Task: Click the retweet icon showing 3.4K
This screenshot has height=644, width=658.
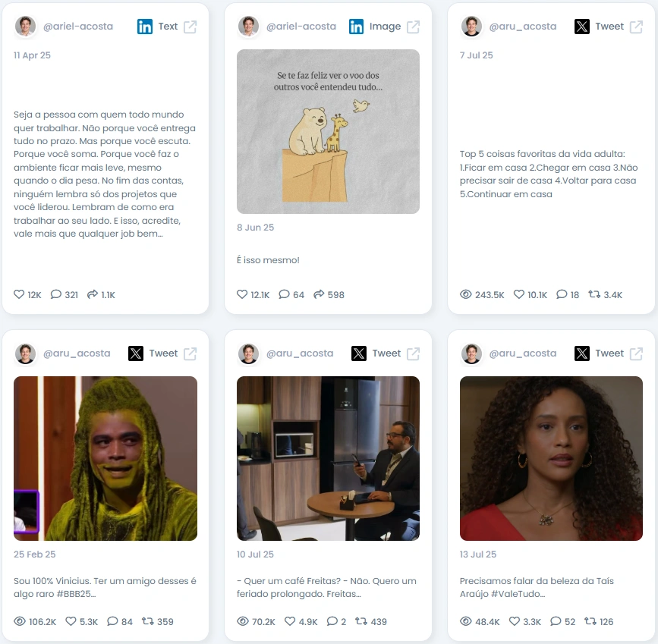Action: coord(594,294)
